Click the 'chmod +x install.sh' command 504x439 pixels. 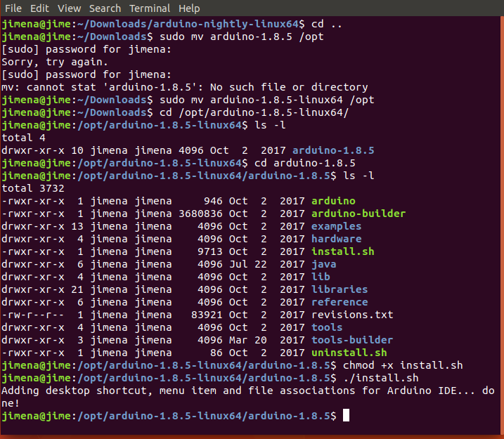pos(403,365)
